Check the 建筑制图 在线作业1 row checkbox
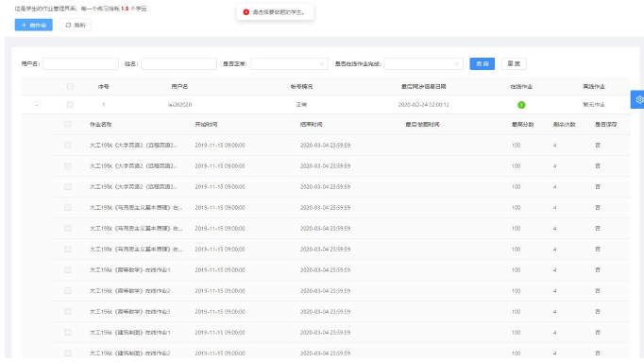This screenshot has height=363, width=644. (68, 333)
